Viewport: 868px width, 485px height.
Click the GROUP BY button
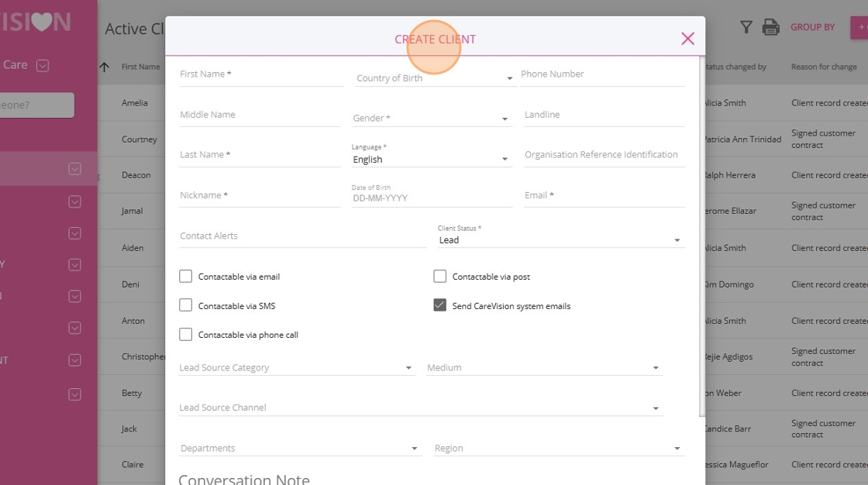pyautogui.click(x=812, y=27)
